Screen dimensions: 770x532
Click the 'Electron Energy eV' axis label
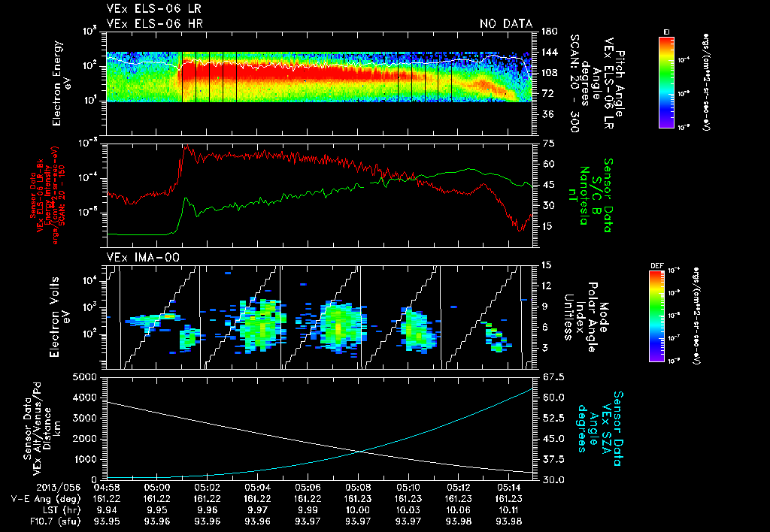point(62,83)
